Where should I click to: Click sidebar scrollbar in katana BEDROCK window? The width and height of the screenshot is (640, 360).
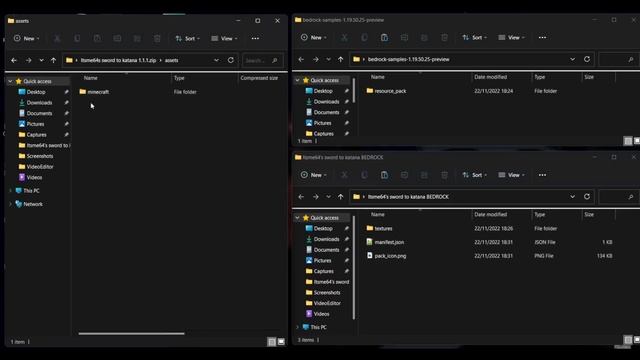pos(353,267)
